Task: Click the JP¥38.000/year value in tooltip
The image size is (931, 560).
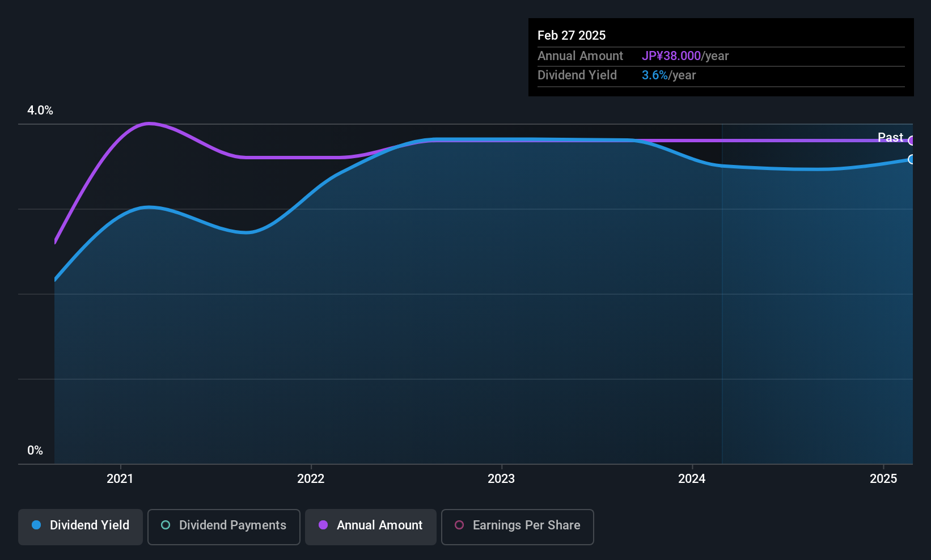Action: pos(685,56)
